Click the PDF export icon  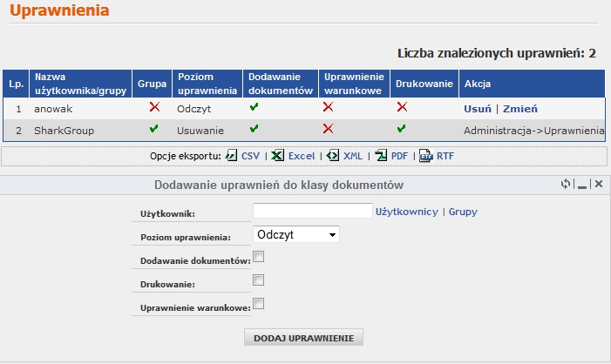coord(381,156)
